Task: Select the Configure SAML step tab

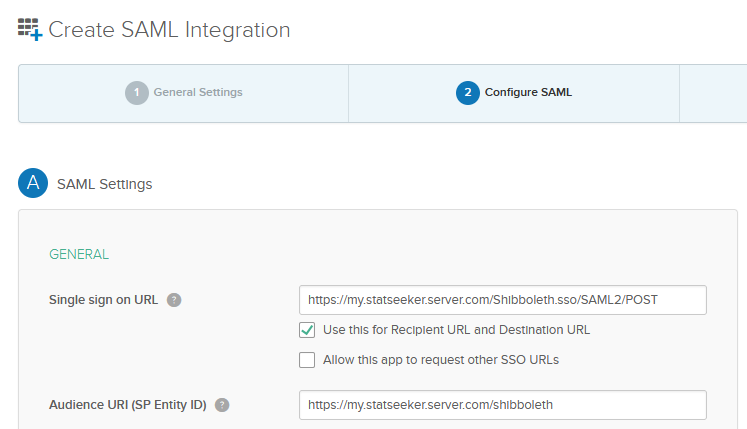Action: click(x=514, y=93)
